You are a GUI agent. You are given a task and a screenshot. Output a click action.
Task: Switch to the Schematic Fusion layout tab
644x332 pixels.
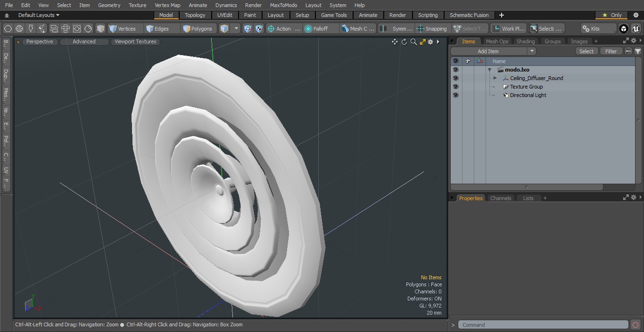tap(469, 15)
